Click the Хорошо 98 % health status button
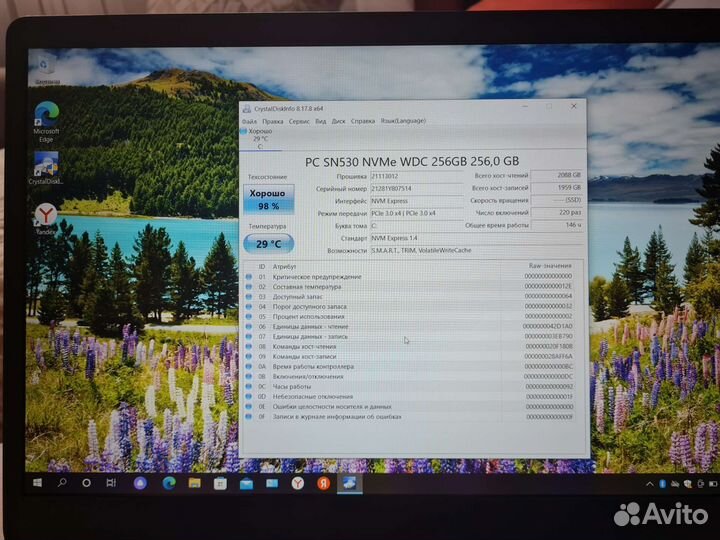720x540 pixels. [x=268, y=199]
